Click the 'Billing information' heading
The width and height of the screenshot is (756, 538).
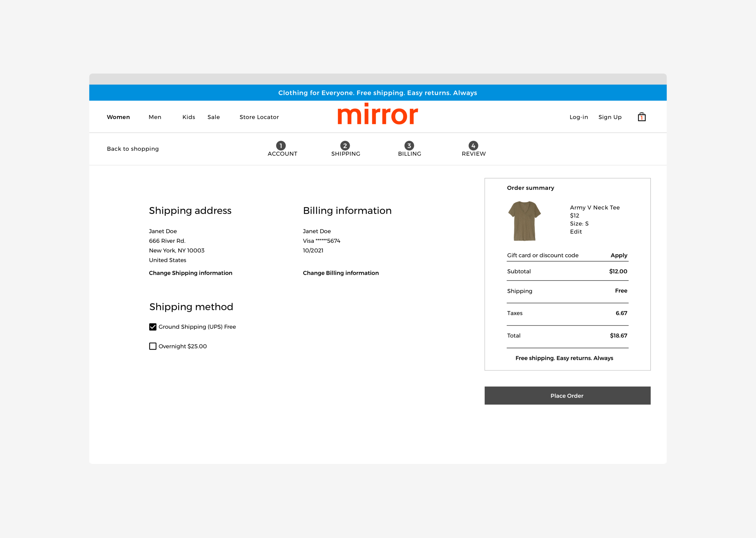[x=347, y=211]
